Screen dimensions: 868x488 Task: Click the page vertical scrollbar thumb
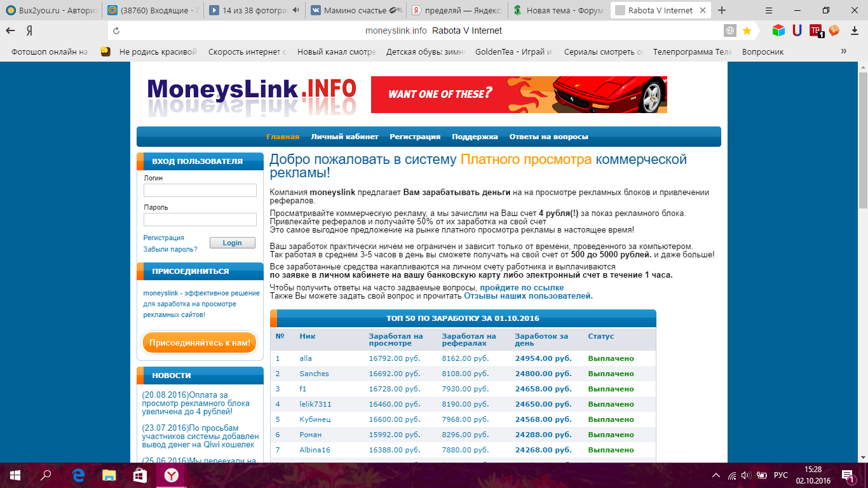tap(863, 140)
